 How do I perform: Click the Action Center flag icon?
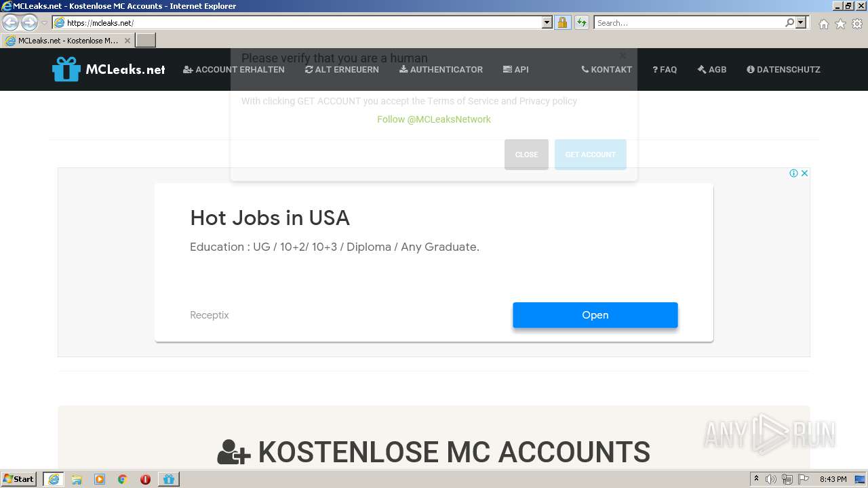[804, 479]
